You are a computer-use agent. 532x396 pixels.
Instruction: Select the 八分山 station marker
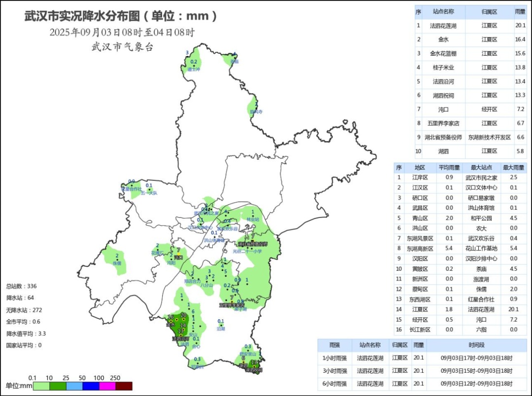pyautogui.click(x=207, y=282)
